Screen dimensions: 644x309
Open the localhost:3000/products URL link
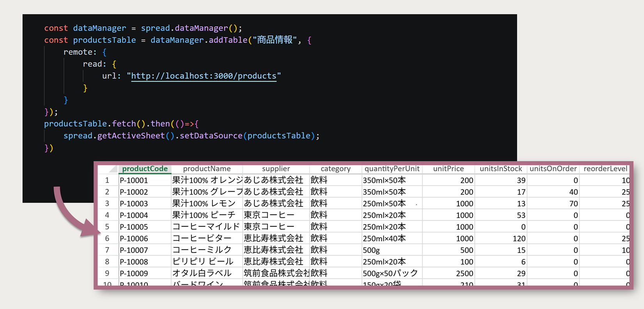tap(204, 76)
